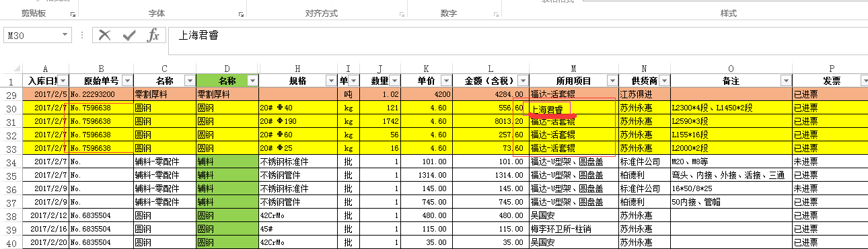Select the 未进票 cell in row 34

click(x=830, y=162)
